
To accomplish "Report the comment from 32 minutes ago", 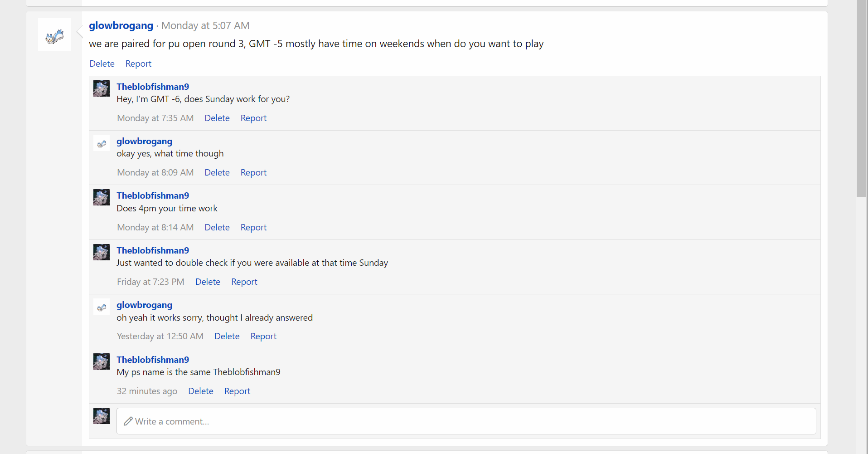I will [237, 391].
